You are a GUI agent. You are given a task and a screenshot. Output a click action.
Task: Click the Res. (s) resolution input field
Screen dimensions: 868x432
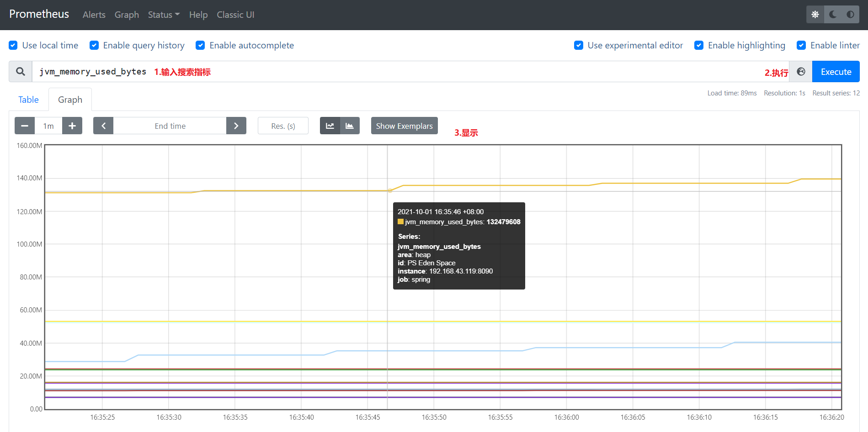tap(283, 126)
